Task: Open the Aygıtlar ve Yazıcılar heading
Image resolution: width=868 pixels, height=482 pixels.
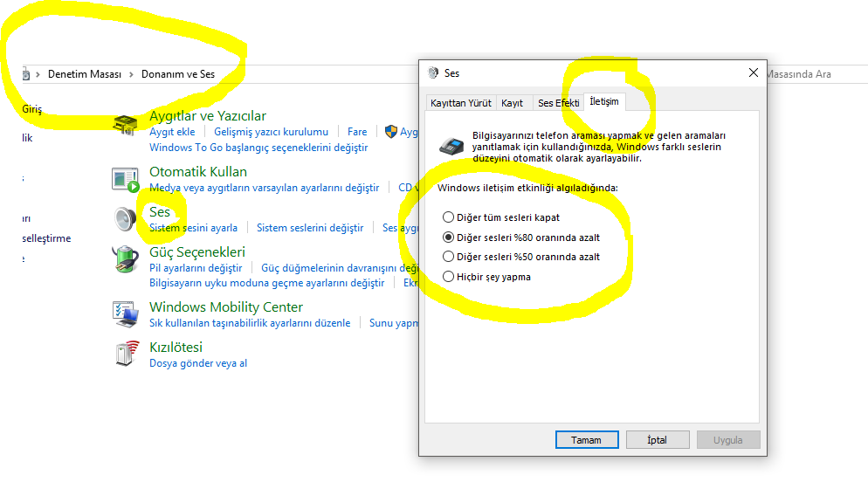Action: coord(208,115)
